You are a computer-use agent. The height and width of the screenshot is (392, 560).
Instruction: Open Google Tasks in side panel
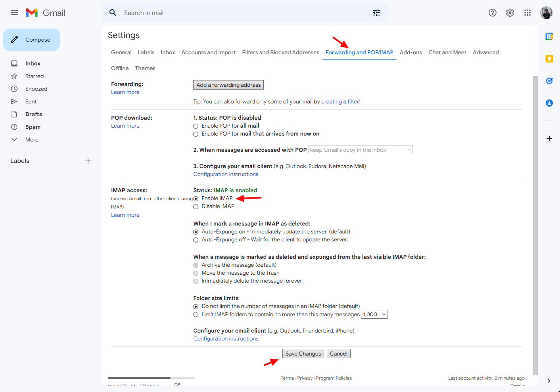(x=549, y=81)
